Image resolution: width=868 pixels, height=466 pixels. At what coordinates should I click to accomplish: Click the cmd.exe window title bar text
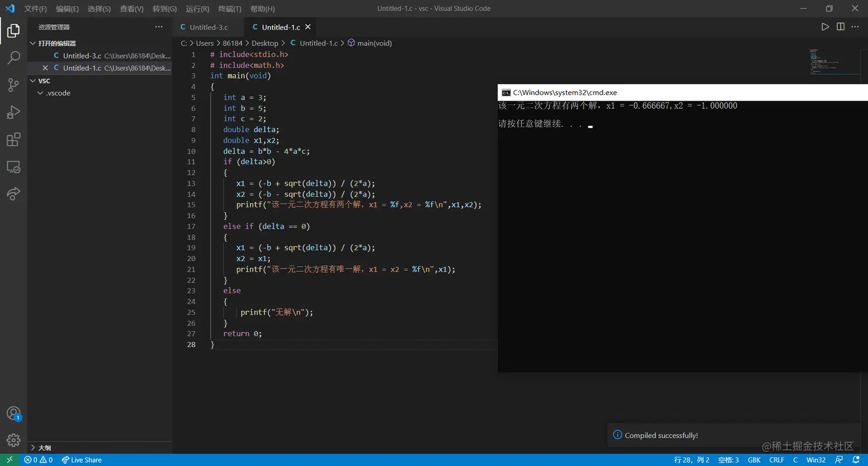click(565, 93)
